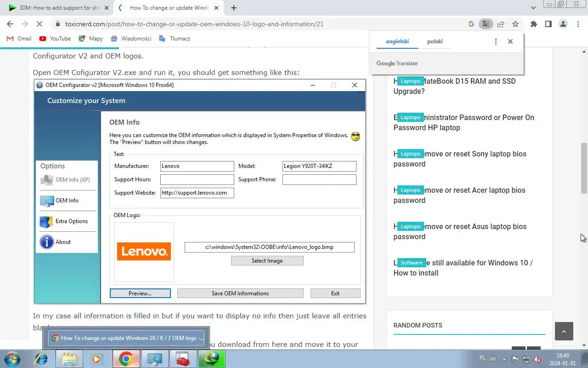Image resolution: width=588 pixels, height=368 pixels.
Task: Open the Wiadomości bookmark
Action: pyautogui.click(x=131, y=39)
